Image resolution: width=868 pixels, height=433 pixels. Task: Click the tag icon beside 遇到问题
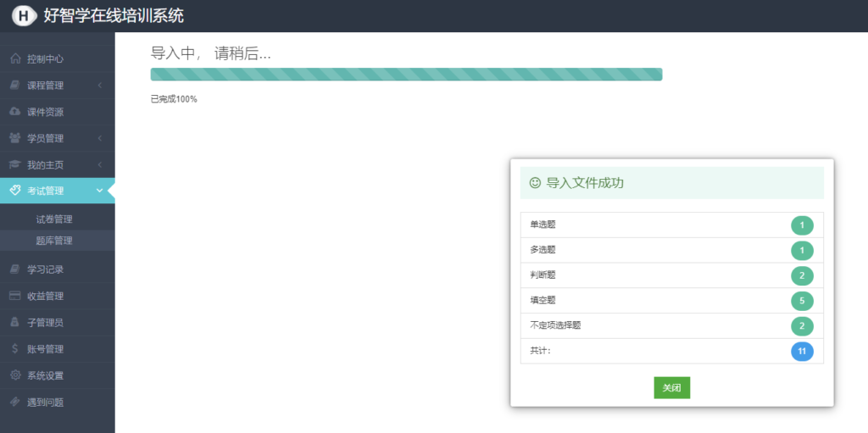15,402
